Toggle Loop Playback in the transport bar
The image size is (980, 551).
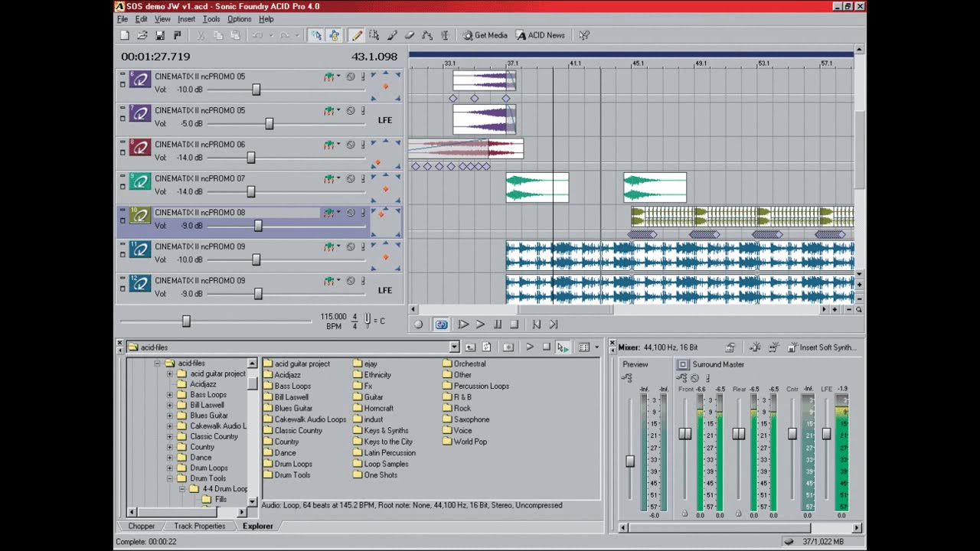441,324
